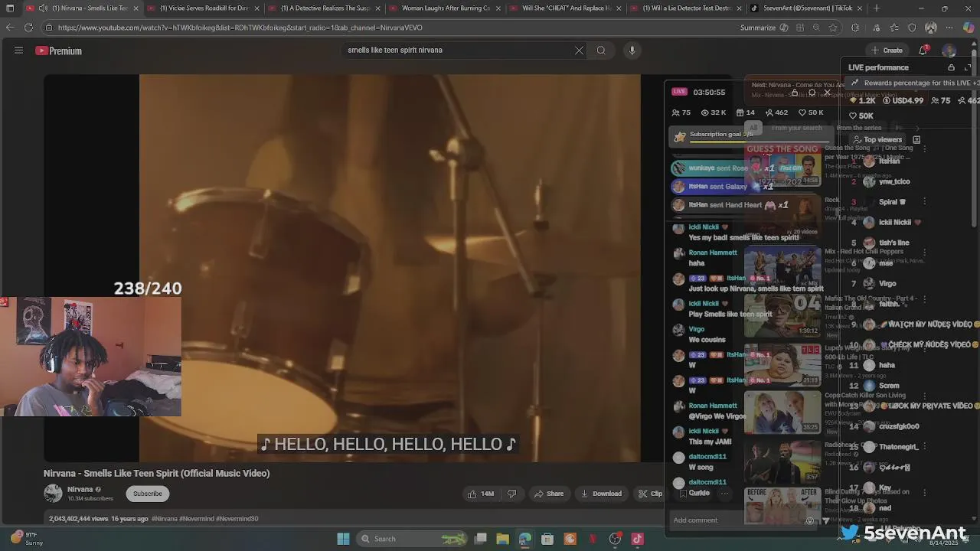
Task: Click the YouTube search magnifier button
Action: pos(601,51)
